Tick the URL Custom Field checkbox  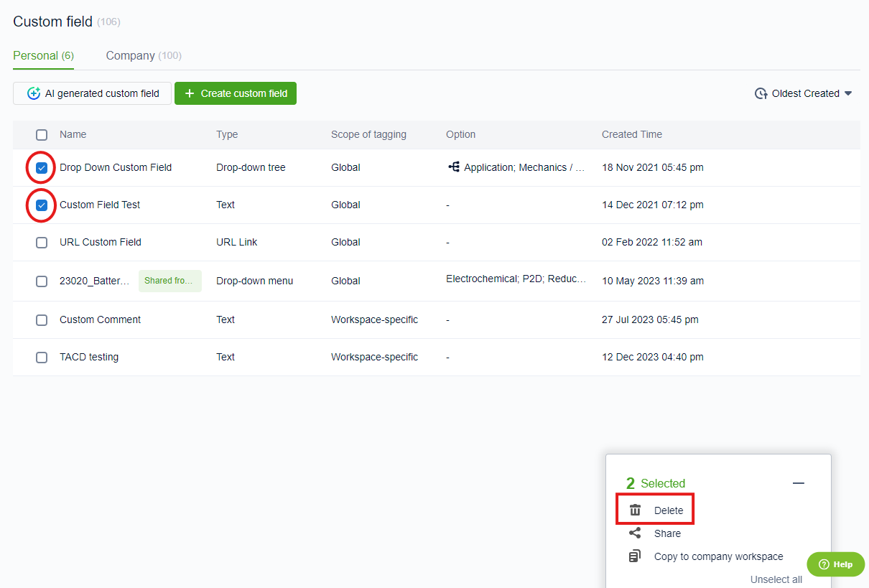coord(42,242)
